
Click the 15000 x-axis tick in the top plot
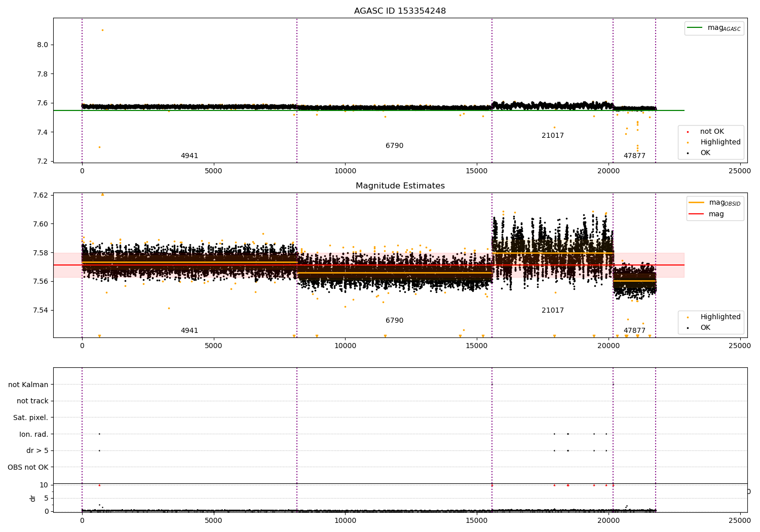pyautogui.click(x=477, y=171)
